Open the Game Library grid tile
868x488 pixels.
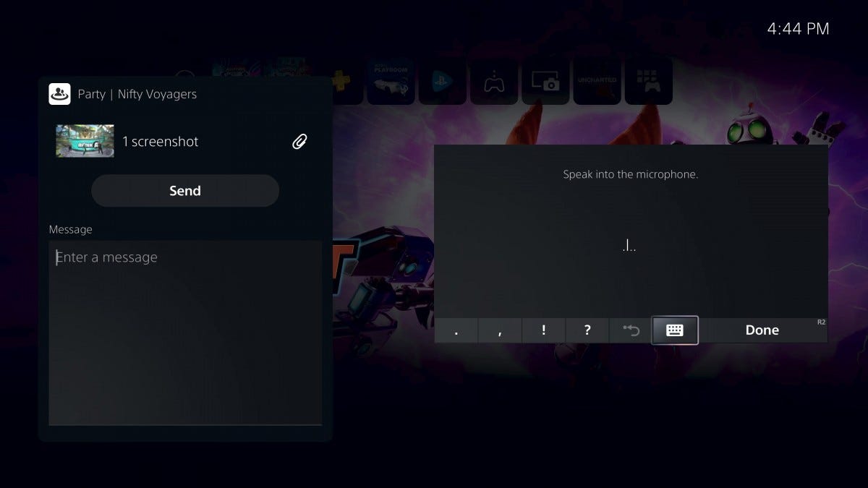pos(649,82)
